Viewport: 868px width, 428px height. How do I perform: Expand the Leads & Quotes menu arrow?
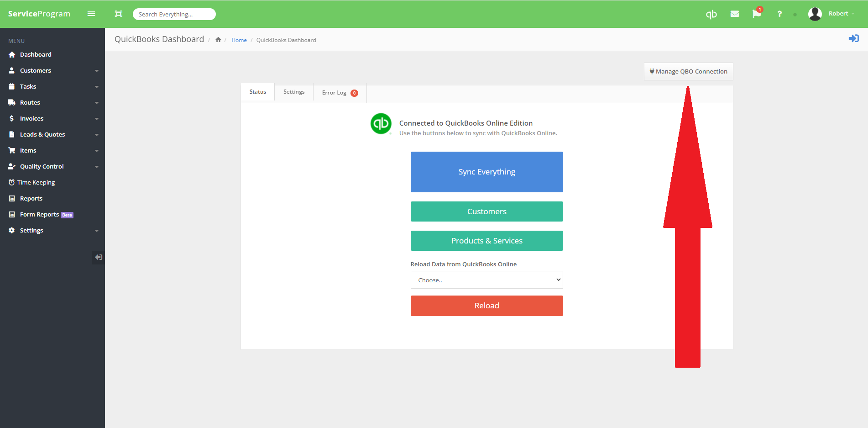(97, 135)
